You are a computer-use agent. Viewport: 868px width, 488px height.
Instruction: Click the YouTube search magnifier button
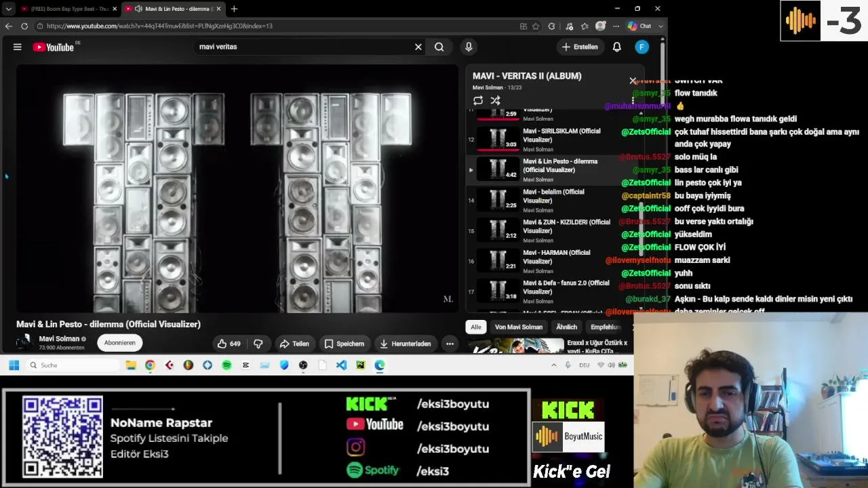[439, 47]
